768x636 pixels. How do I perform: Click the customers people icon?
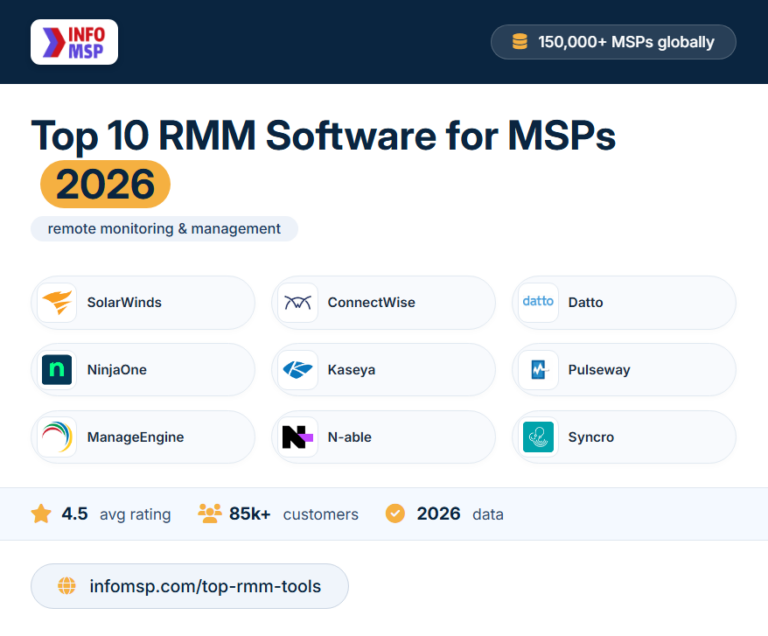(210, 514)
